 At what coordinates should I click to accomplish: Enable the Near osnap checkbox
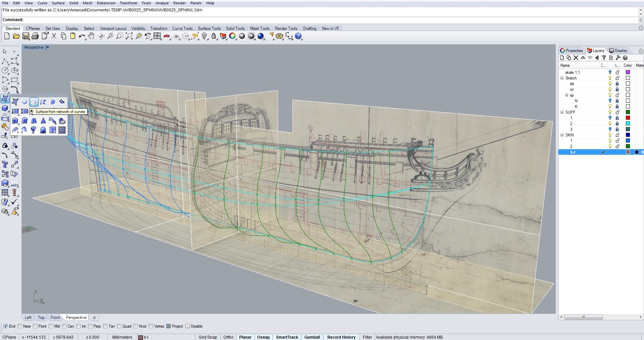tap(20, 326)
